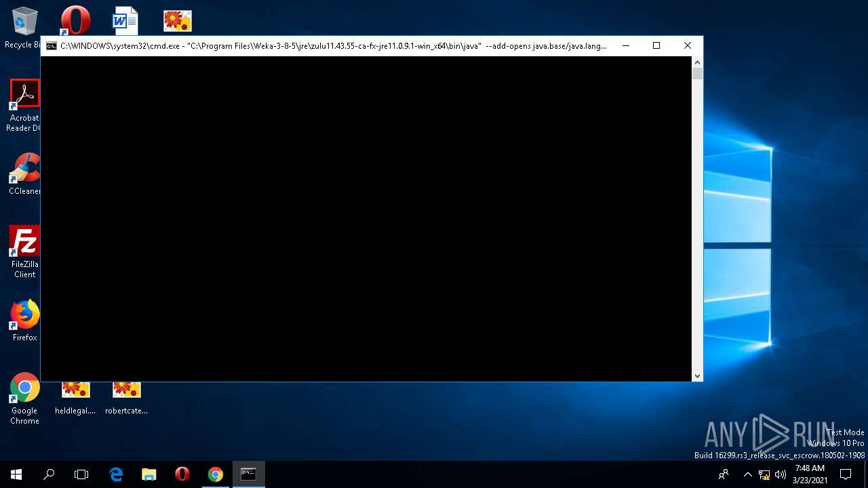
Task: Open the Recycle Bin desktop icon
Action: coord(24,27)
